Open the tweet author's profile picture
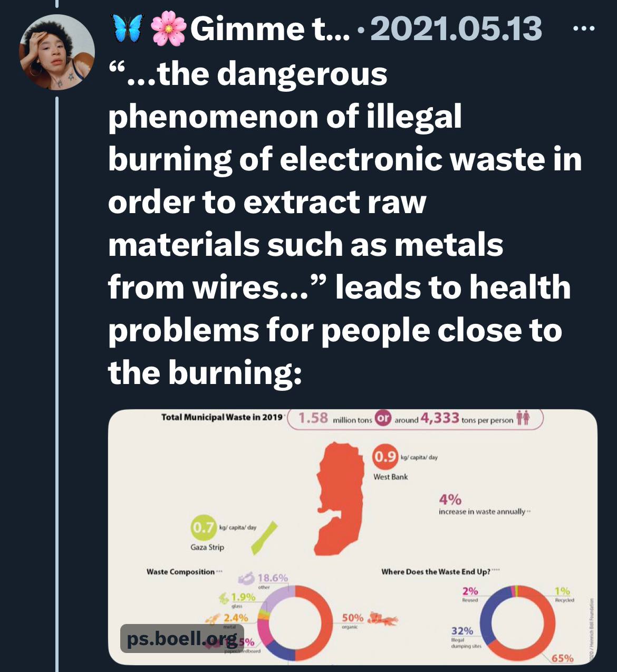This screenshot has height=672, width=617. (57, 52)
